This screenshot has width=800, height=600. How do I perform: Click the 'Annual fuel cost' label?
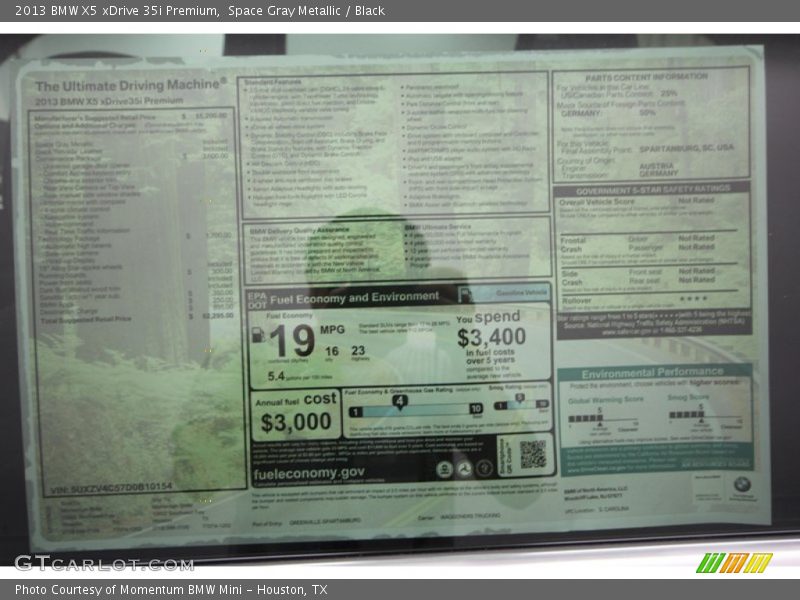click(296, 399)
